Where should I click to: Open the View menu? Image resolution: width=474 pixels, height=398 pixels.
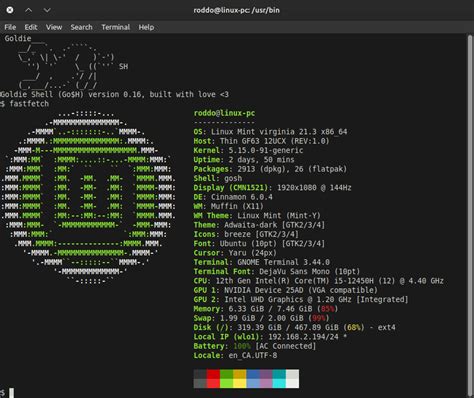coord(54,27)
